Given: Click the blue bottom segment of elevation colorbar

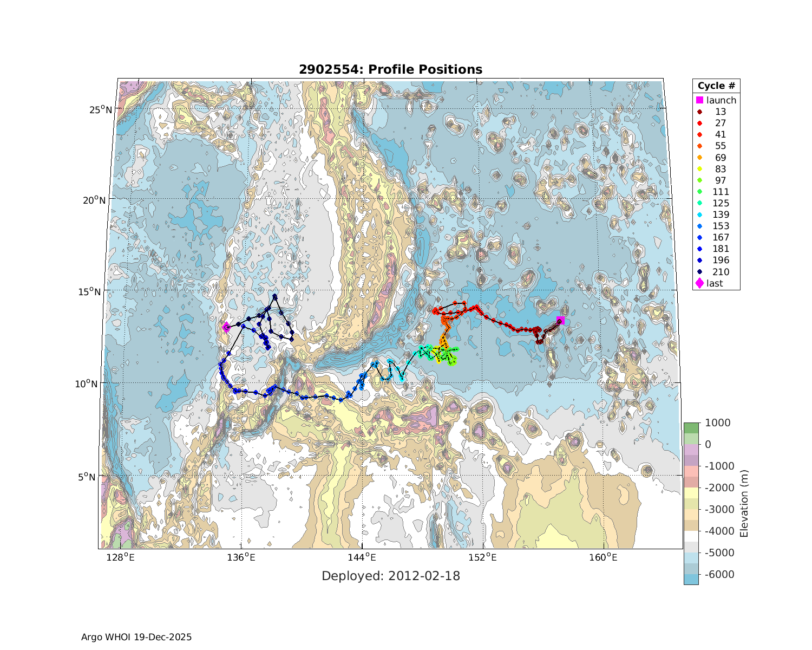Looking at the screenshot, I should [691, 578].
